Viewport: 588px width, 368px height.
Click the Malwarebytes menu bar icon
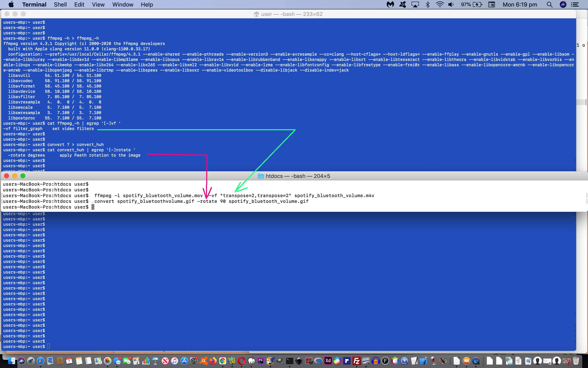click(390, 4)
